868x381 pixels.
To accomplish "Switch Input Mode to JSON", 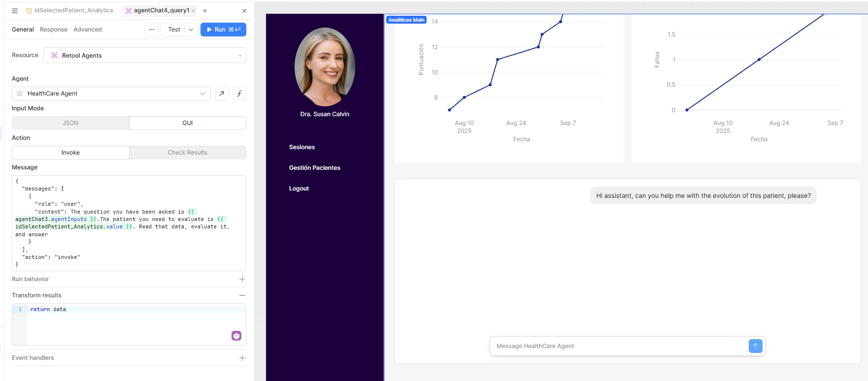I will click(70, 123).
